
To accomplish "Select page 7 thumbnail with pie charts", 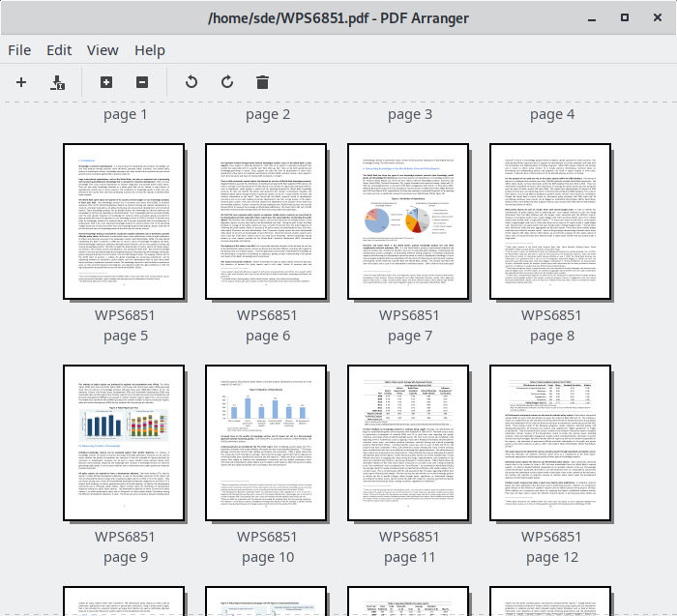I will (x=408, y=221).
